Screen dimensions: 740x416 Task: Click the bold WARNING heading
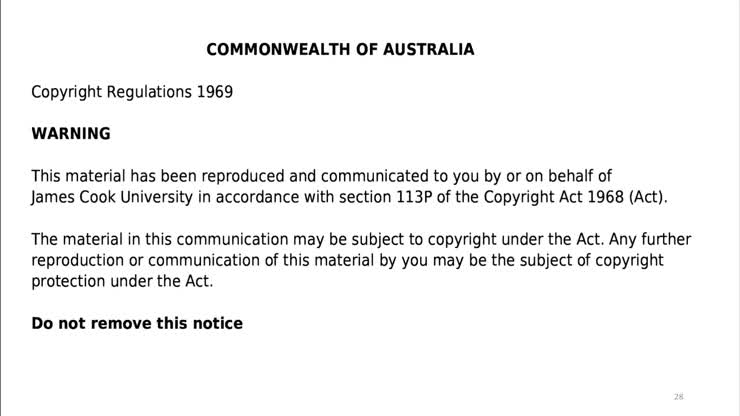pos(71,133)
